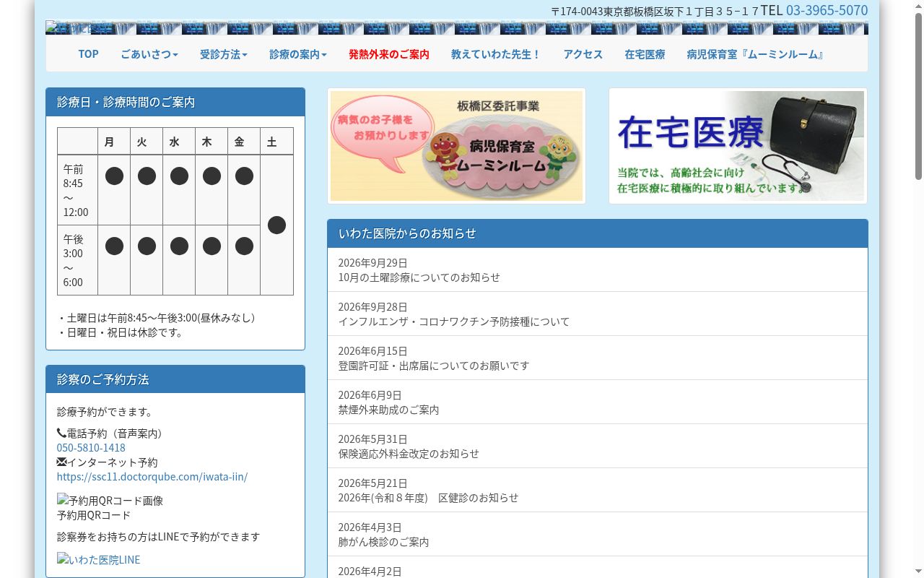The width and height of the screenshot is (924, 578).
Task: Call the clinic via 03-3965-5070 link
Action: [827, 10]
